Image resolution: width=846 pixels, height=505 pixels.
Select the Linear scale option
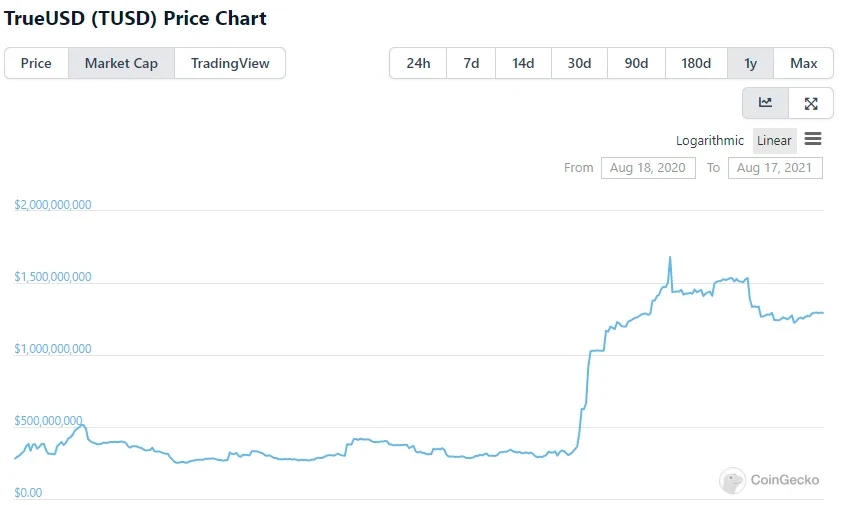[x=774, y=140]
